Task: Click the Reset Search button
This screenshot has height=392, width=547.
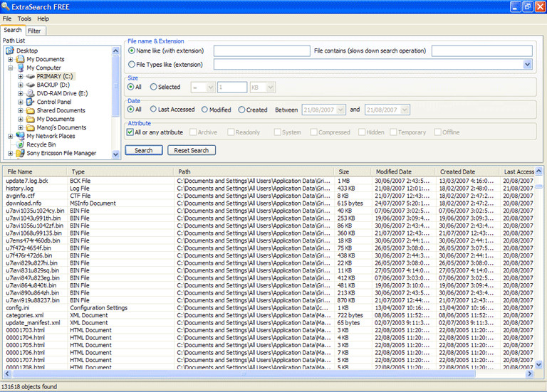Action: pos(191,150)
